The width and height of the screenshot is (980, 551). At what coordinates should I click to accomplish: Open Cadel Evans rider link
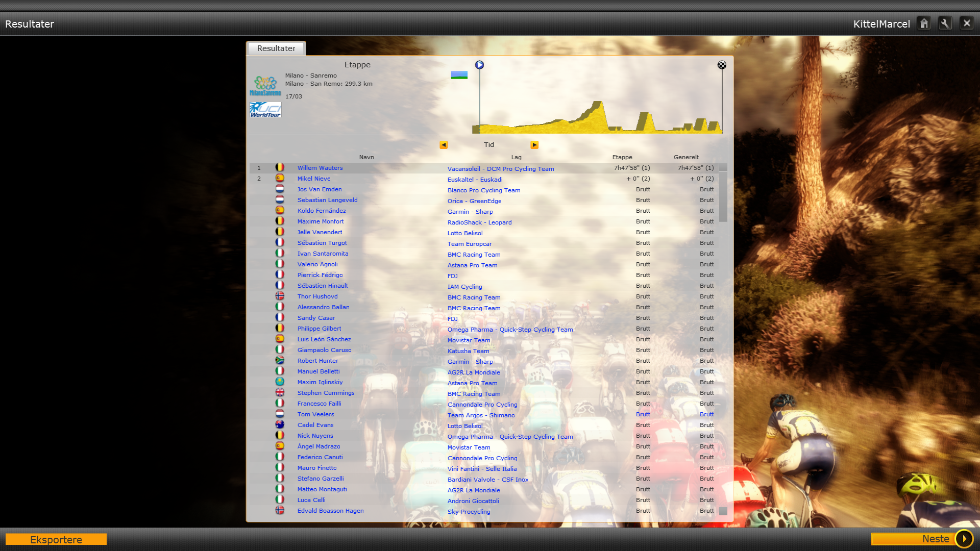(x=315, y=425)
